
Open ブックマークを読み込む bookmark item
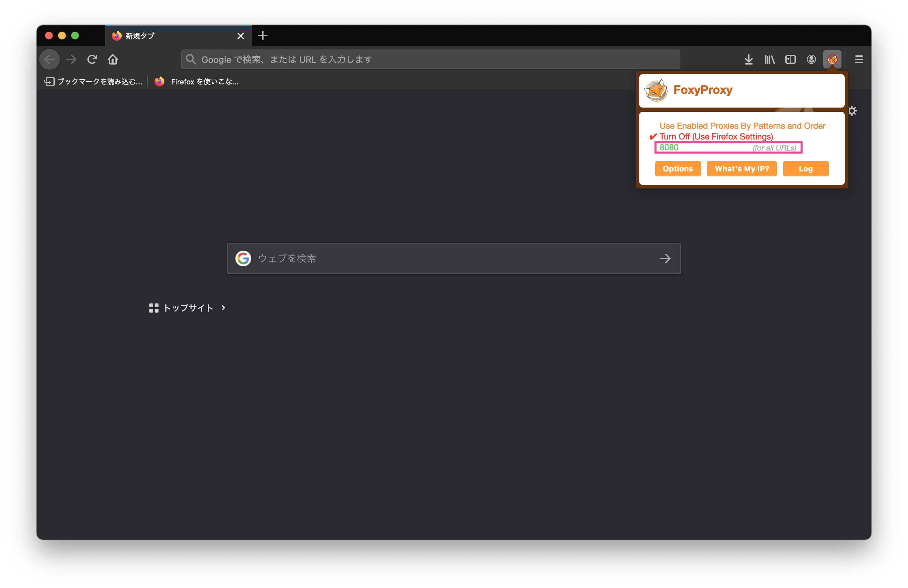click(x=94, y=81)
